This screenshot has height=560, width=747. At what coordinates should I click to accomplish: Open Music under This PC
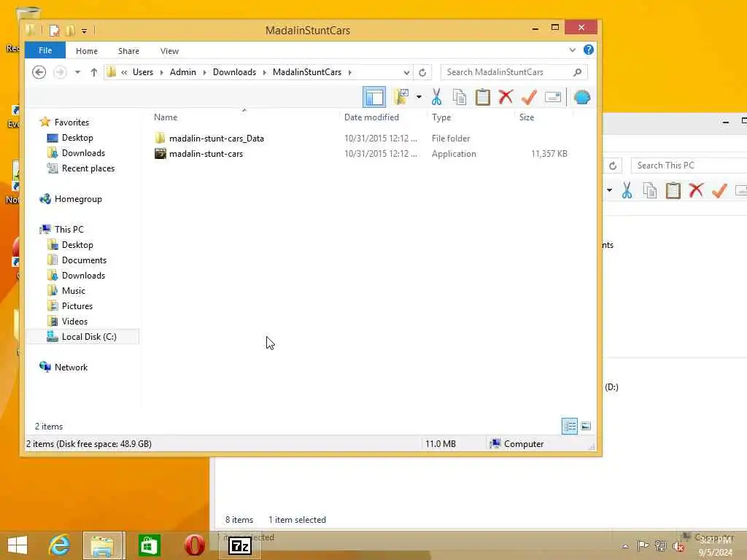pyautogui.click(x=74, y=290)
